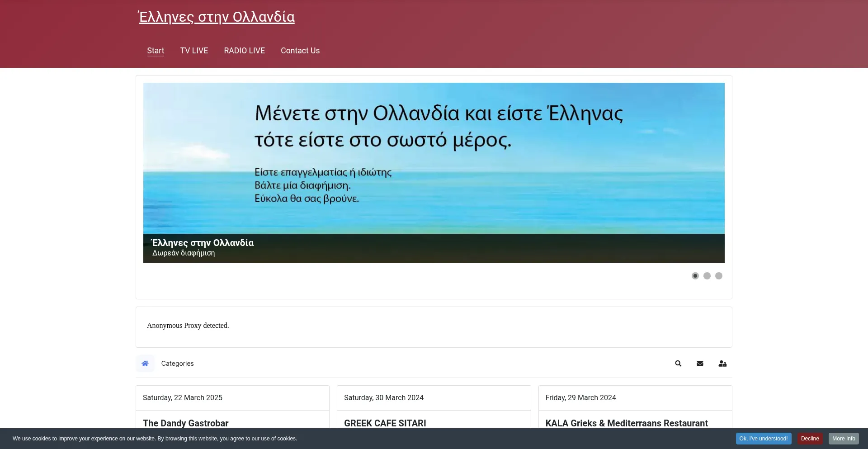
Task: Click the date Saturday, 30 March 2024
Action: pos(384,398)
